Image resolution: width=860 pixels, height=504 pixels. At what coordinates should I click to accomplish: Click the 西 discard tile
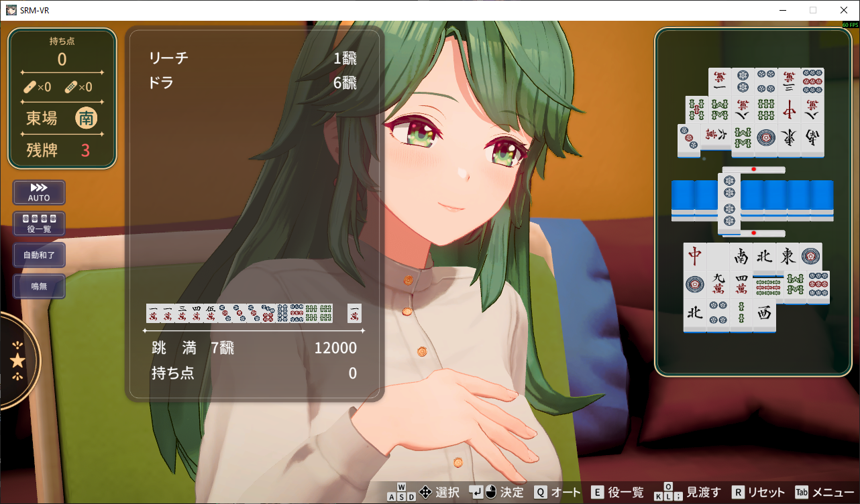pos(764,314)
